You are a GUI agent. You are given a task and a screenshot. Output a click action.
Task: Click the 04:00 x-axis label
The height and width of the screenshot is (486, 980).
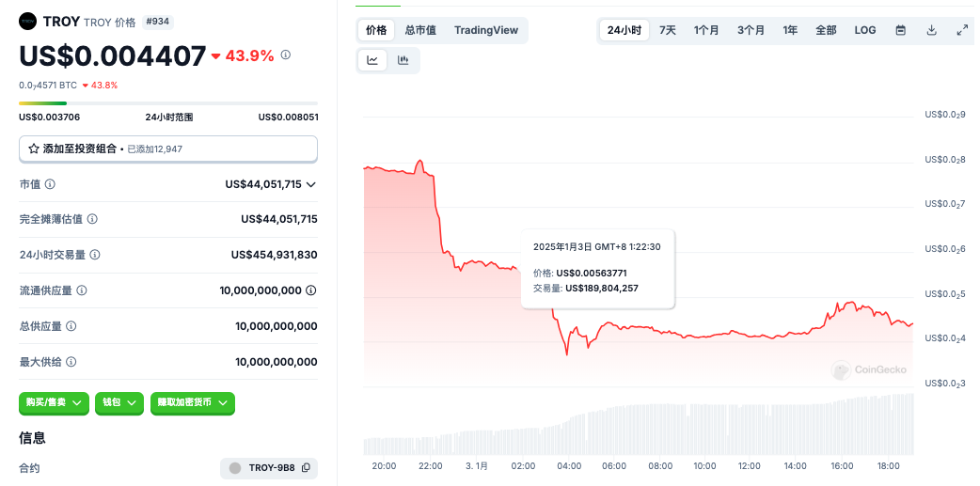click(569, 466)
